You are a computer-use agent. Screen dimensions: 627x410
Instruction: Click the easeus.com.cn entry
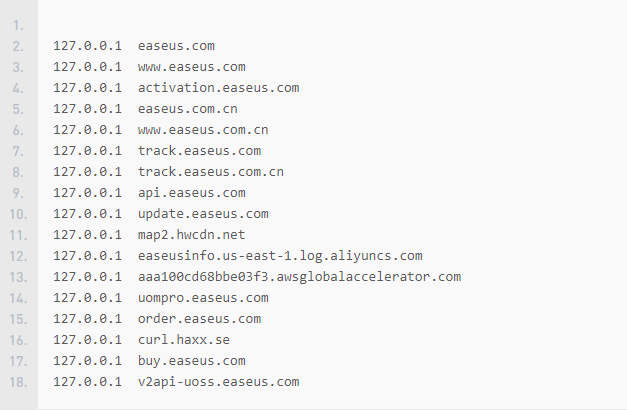click(x=187, y=108)
